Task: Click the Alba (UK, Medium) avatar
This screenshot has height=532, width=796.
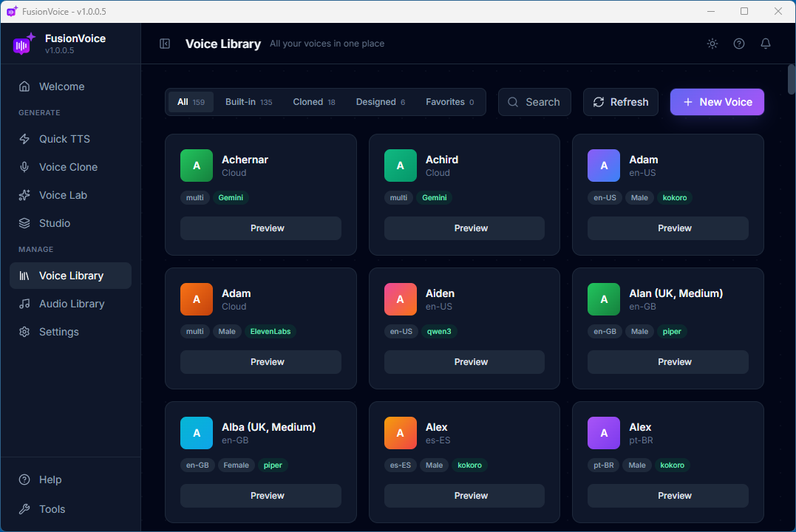Action: [197, 433]
